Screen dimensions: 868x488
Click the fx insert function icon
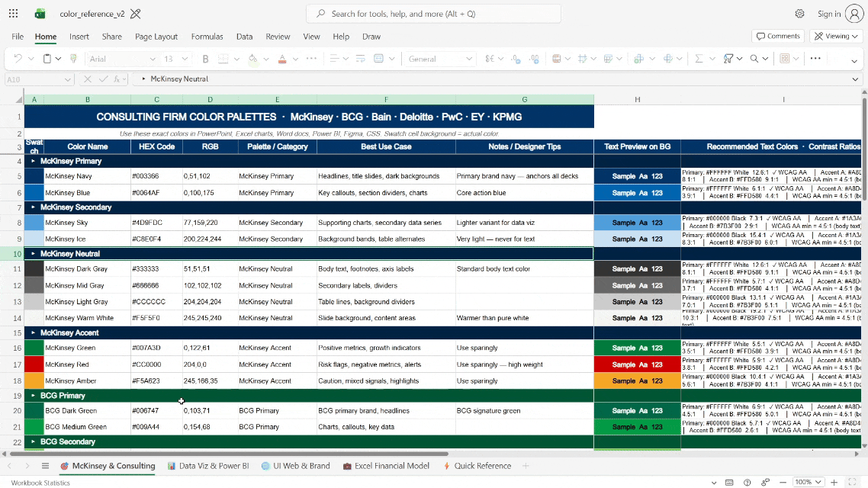(117, 79)
